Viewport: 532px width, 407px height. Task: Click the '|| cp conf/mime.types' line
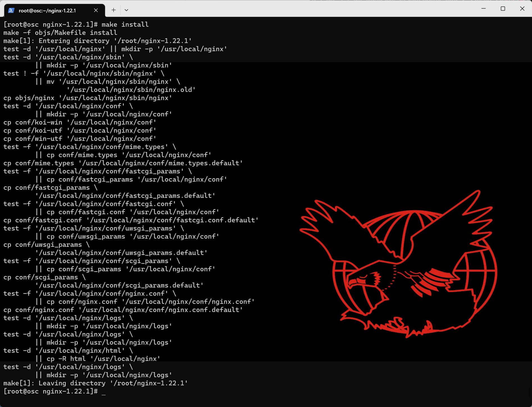(123, 155)
